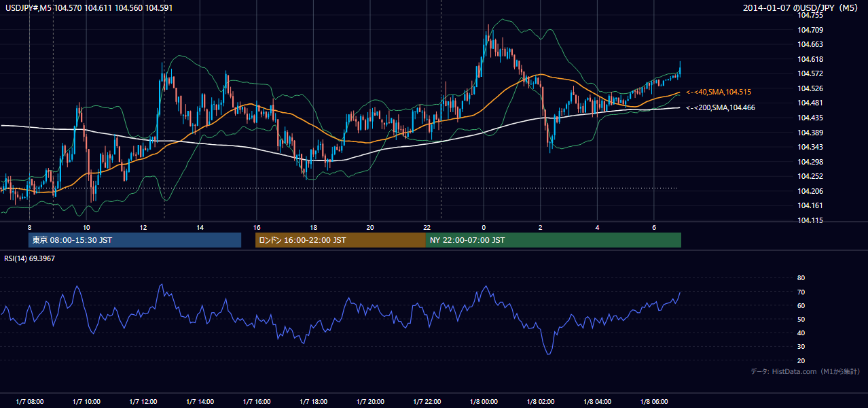Click hour tick 16 below the candlestick chart
The height and width of the screenshot is (408, 868).
256,226
